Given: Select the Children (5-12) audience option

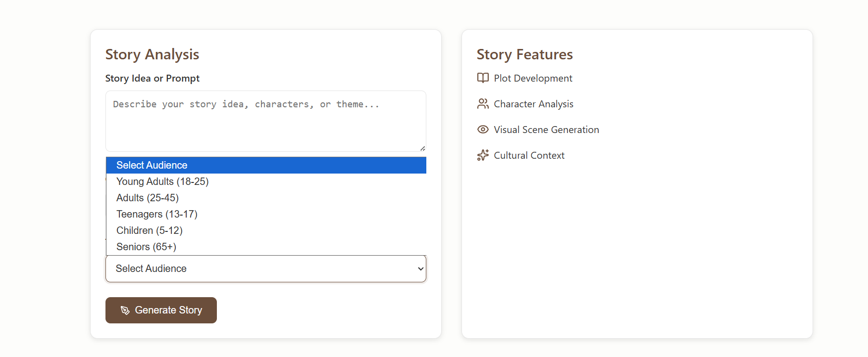Looking at the screenshot, I should click(x=150, y=230).
